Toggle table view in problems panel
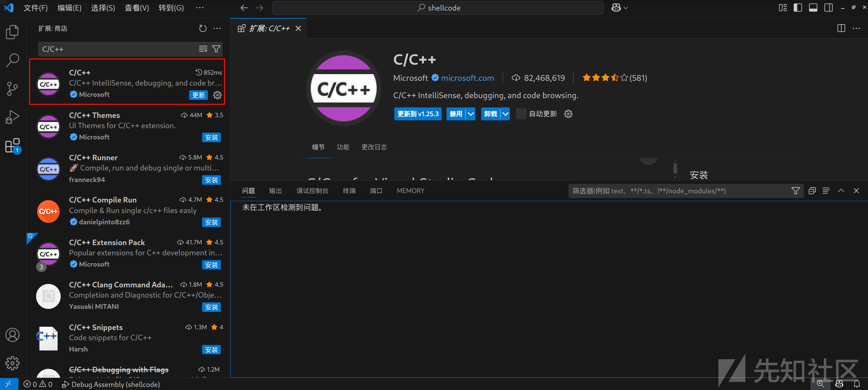The width and height of the screenshot is (868, 390). point(826,191)
